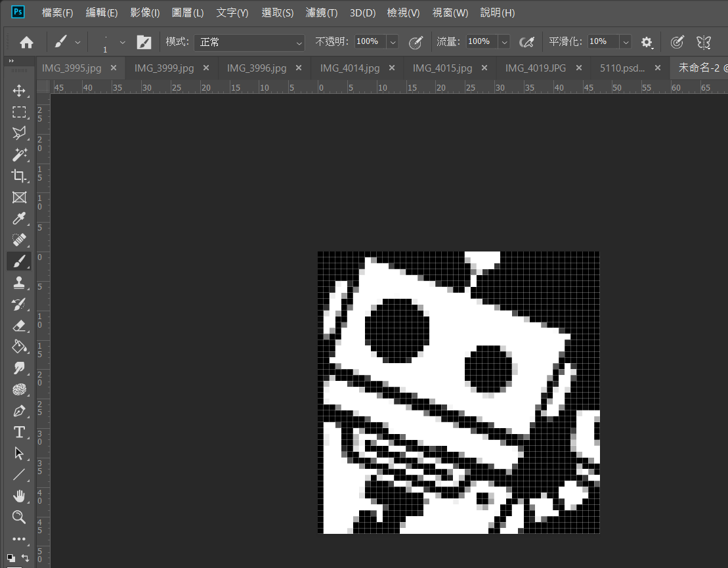Expand the opacity percentage dropdown

393,42
